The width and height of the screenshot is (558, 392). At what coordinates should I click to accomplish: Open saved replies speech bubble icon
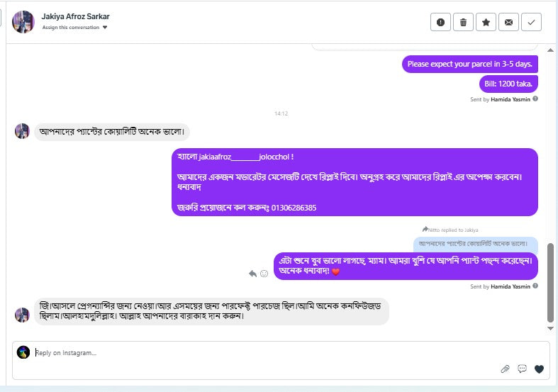522,369
